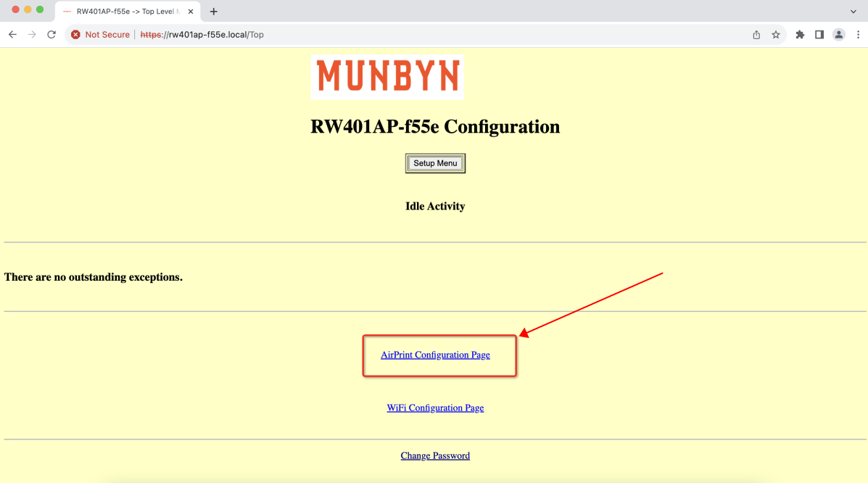Screen dimensions: 868x483
Task: Expand the tab search chevron
Action: point(853,11)
